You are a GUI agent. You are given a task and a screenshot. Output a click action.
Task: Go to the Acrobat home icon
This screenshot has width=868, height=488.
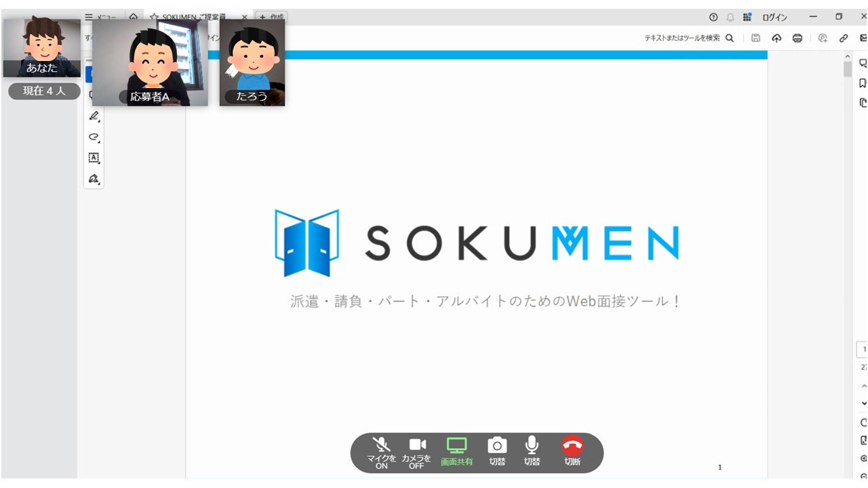134,17
